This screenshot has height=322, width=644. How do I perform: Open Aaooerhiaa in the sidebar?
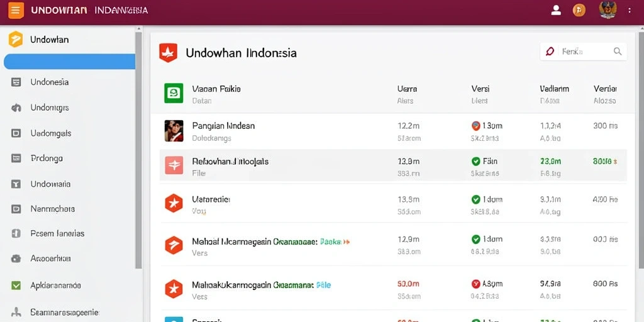click(x=50, y=258)
